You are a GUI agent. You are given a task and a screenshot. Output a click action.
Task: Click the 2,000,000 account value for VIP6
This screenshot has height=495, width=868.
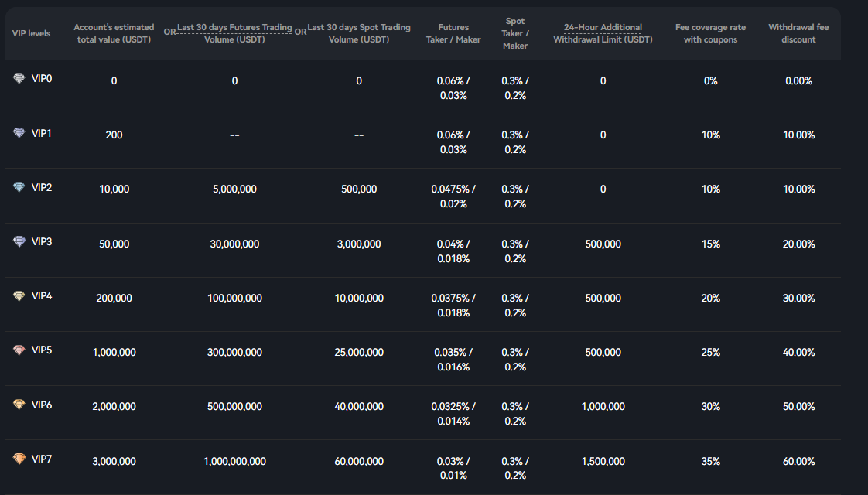tap(114, 406)
